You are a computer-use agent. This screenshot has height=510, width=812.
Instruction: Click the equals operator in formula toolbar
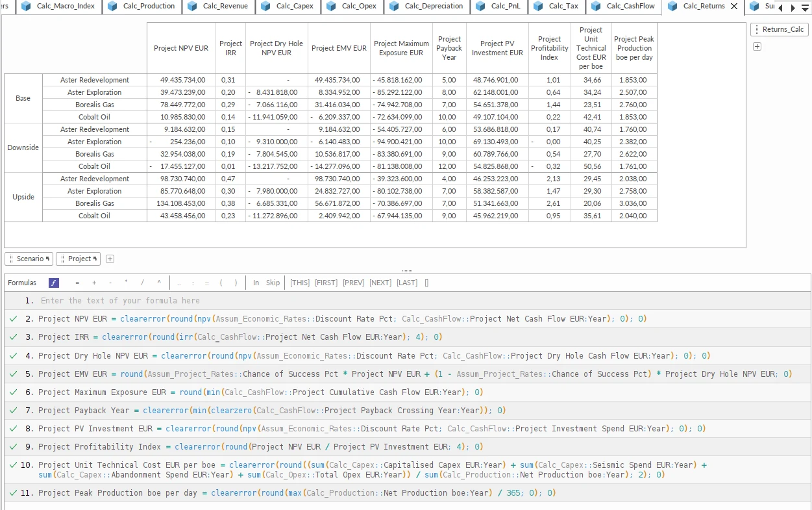pyautogui.click(x=77, y=283)
